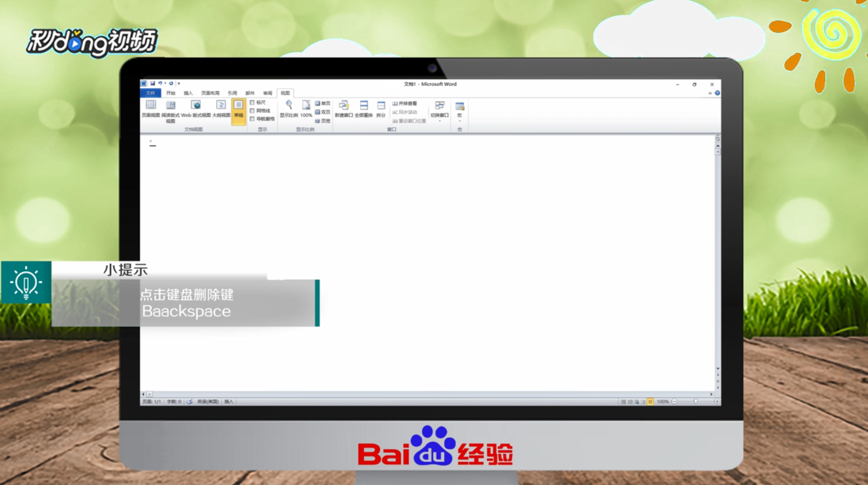This screenshot has width=868, height=485.
Task: Switch to the 开始 ribbon tab
Action: click(171, 93)
